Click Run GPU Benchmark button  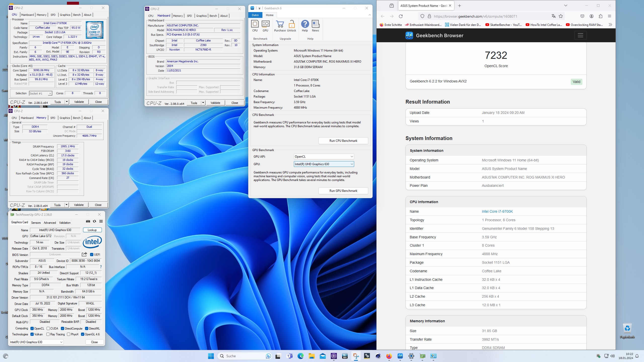(343, 191)
